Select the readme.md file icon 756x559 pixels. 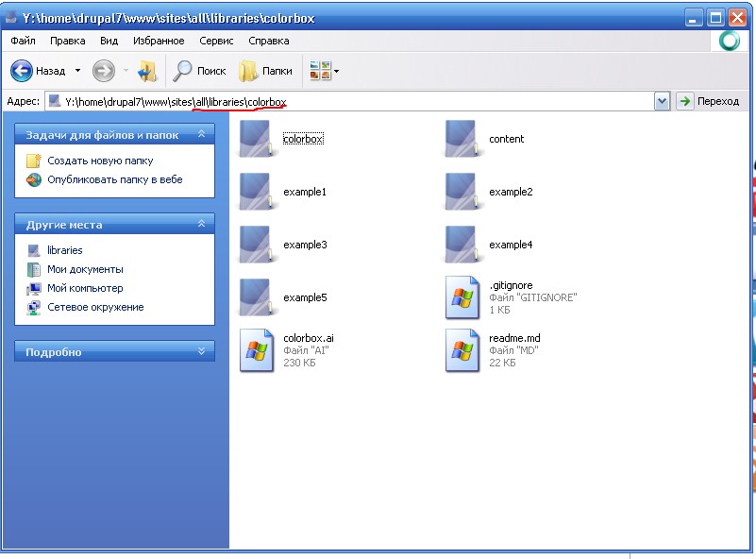pos(462,350)
